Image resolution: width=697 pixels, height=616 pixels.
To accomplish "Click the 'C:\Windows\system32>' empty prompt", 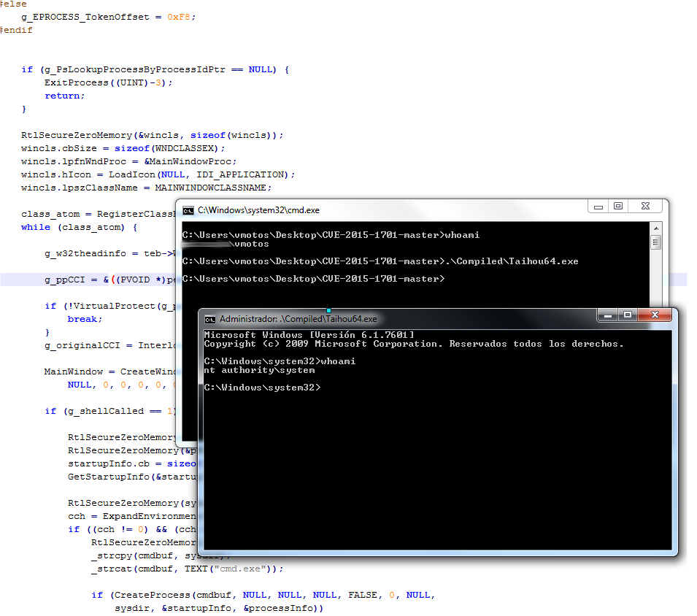I will point(262,388).
